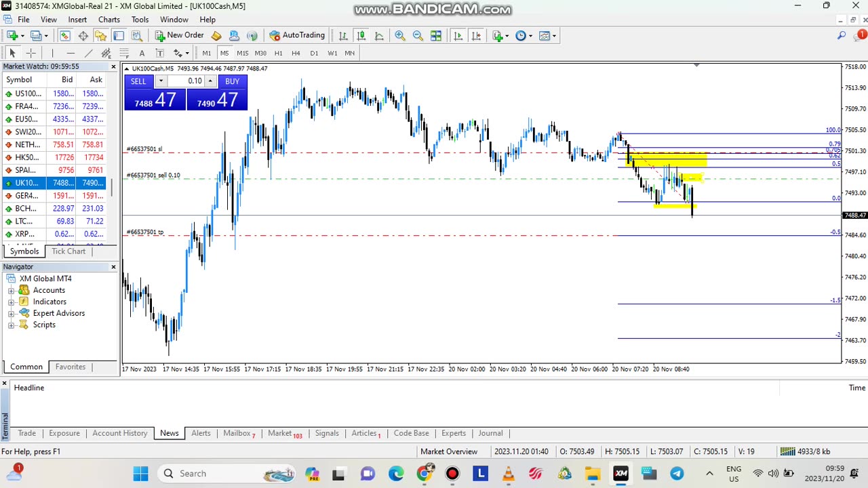Click the trade volume 0.10 field

pos(186,81)
